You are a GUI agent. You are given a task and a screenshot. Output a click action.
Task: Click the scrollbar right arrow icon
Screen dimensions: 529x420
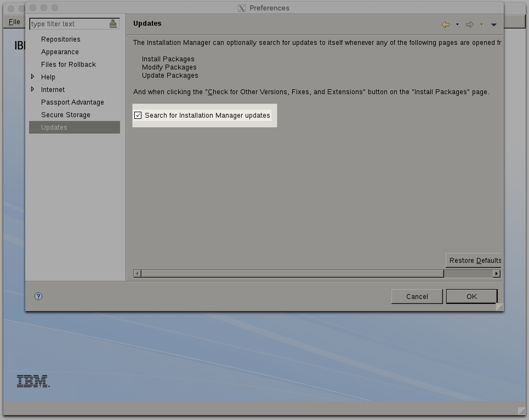click(x=496, y=273)
